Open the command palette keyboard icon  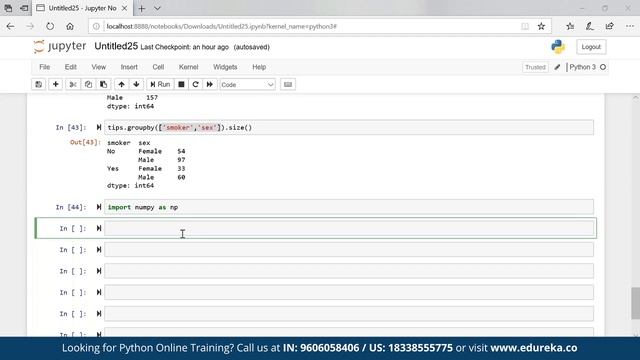[288, 84]
